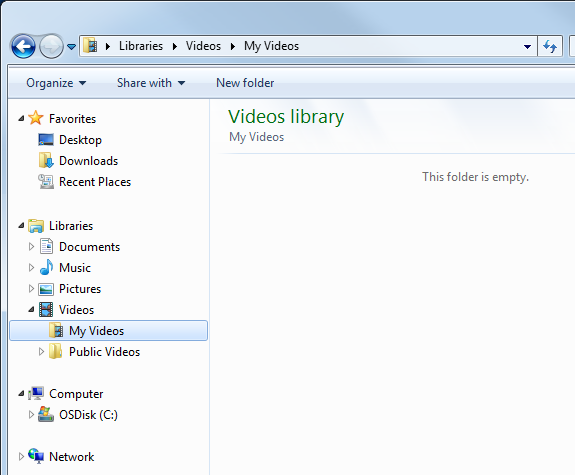Click Libraries in the address breadcrumb
Screen dimensions: 575x475
(141, 46)
